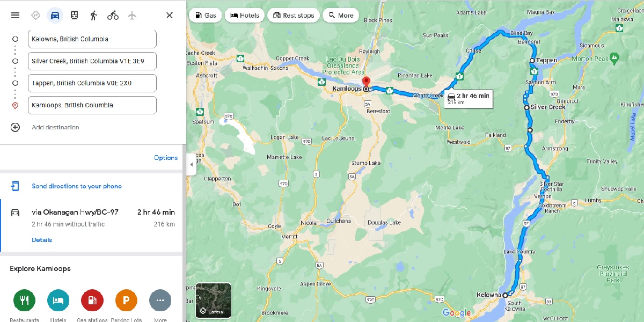Click the add destination plus icon
The width and height of the screenshot is (644, 322).
15,127
